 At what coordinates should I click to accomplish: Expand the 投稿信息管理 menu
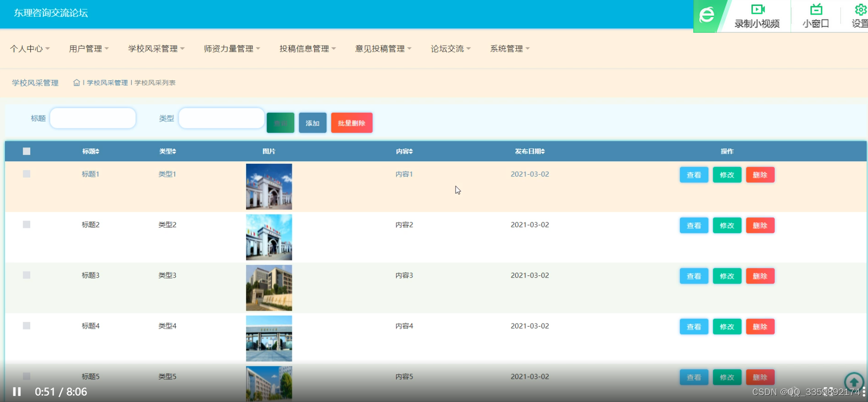pyautogui.click(x=308, y=49)
